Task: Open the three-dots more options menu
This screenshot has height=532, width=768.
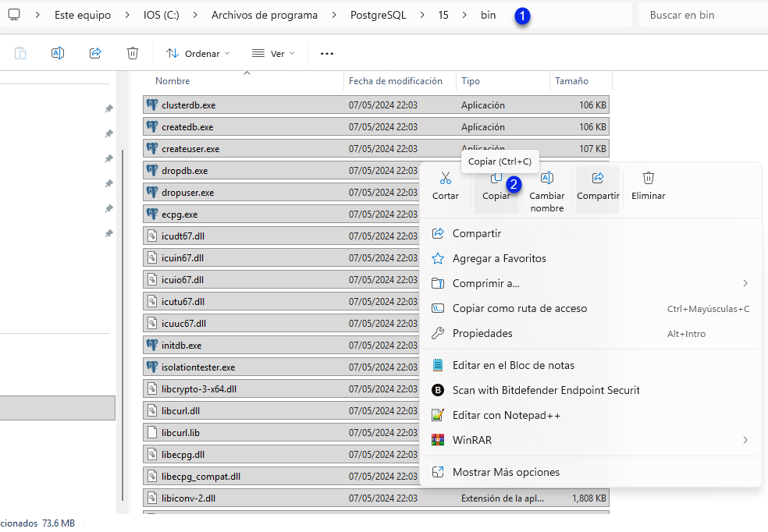Action: click(327, 53)
